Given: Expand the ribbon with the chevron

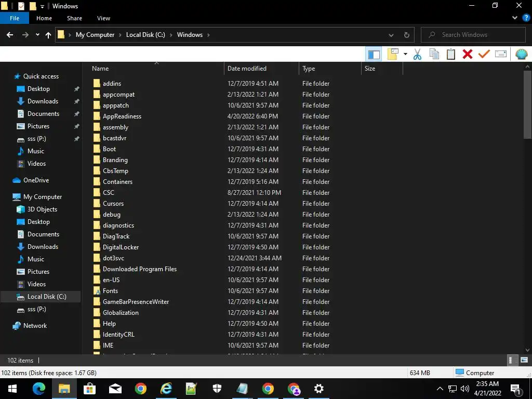Looking at the screenshot, I should tap(515, 18).
